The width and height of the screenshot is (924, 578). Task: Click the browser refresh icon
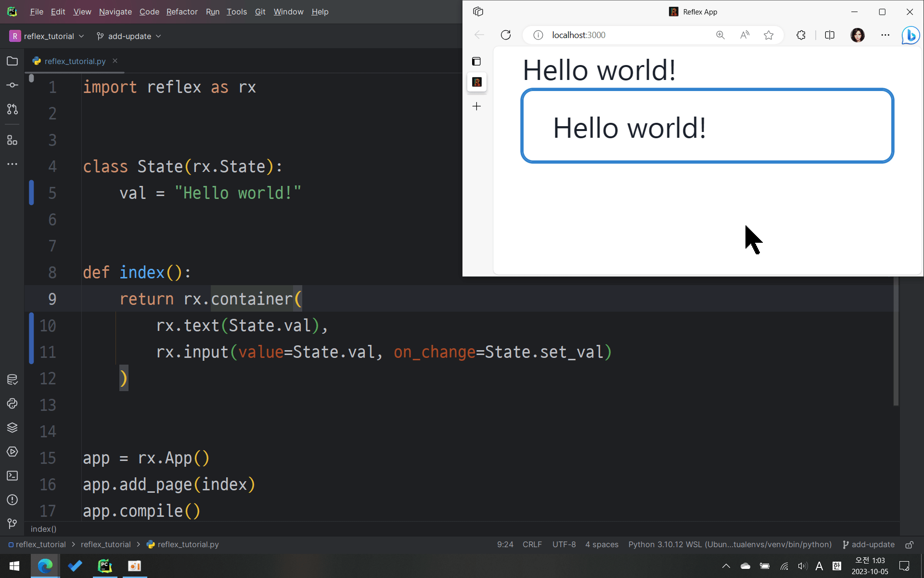pyautogui.click(x=506, y=35)
